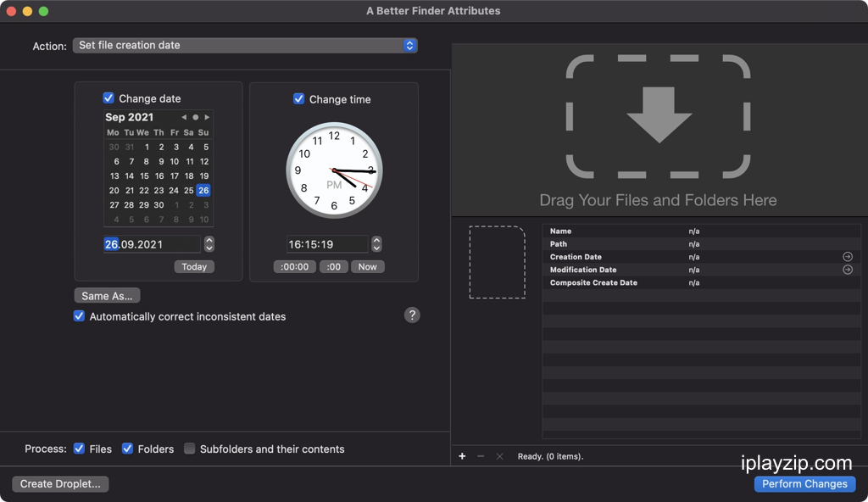Adjust the time field stepper
Image resolution: width=868 pixels, height=502 pixels.
(376, 244)
